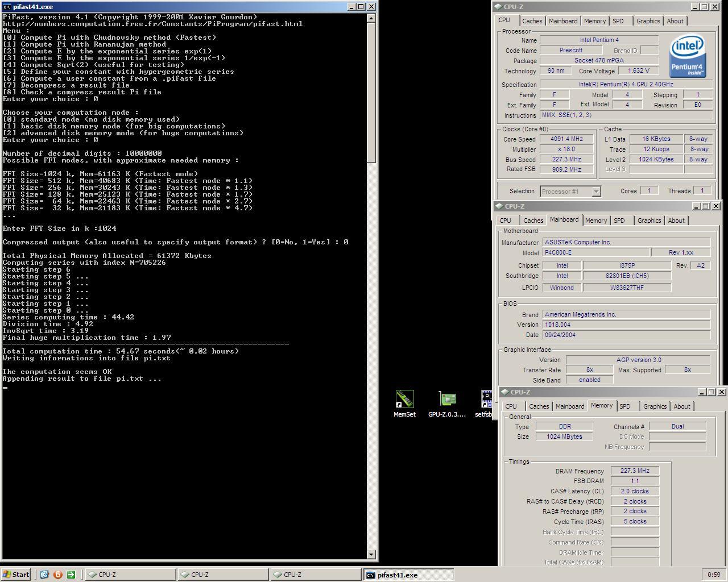Select CPU tab in motherboard CPU-Z window

pyautogui.click(x=505, y=221)
